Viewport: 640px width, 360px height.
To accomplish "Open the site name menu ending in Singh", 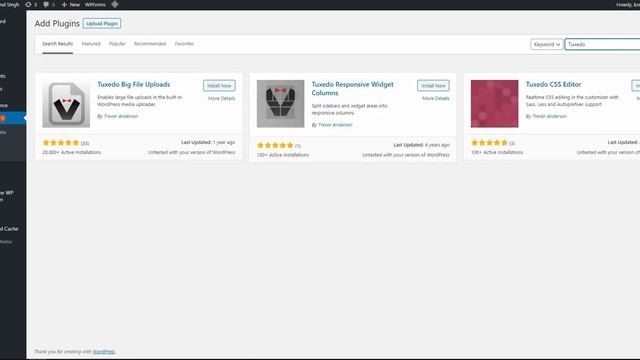I will (9, 4).
